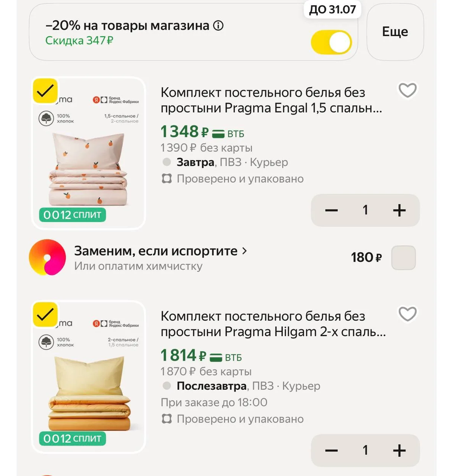This screenshot has width=453, height=476.
Task: Decrease quantity of Pragma Hilgam set
Action: click(331, 450)
